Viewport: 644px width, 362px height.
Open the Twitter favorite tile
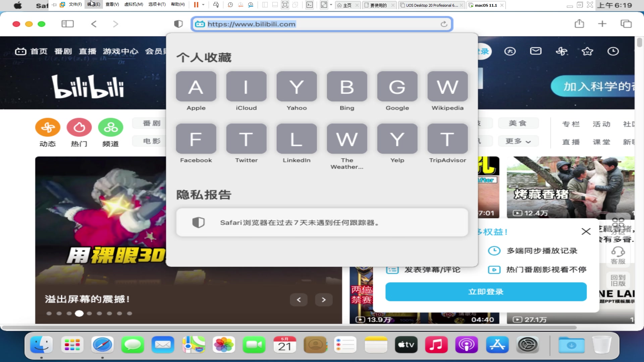[x=246, y=139]
